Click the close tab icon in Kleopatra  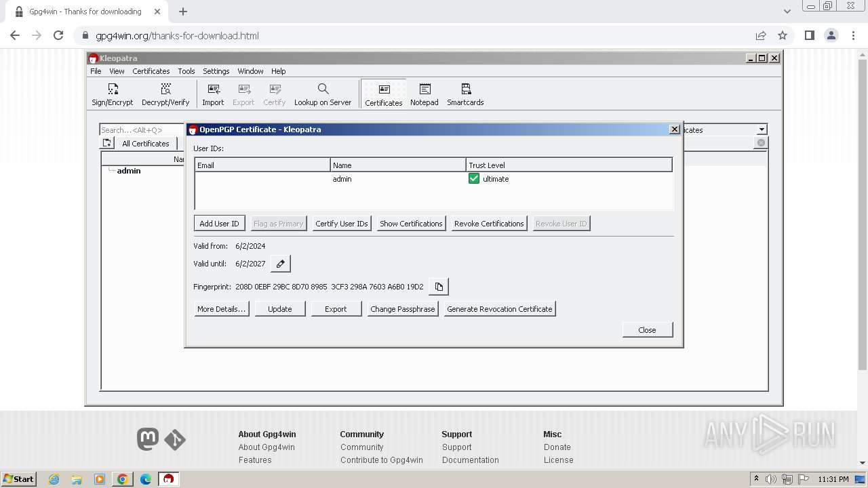761,142
